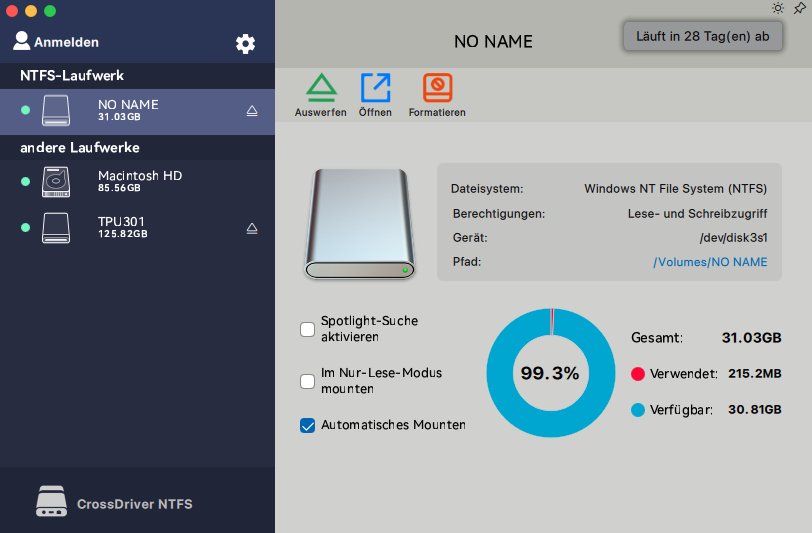This screenshot has height=533, width=812.
Task: Click the Gerät label
Action: click(x=470, y=238)
